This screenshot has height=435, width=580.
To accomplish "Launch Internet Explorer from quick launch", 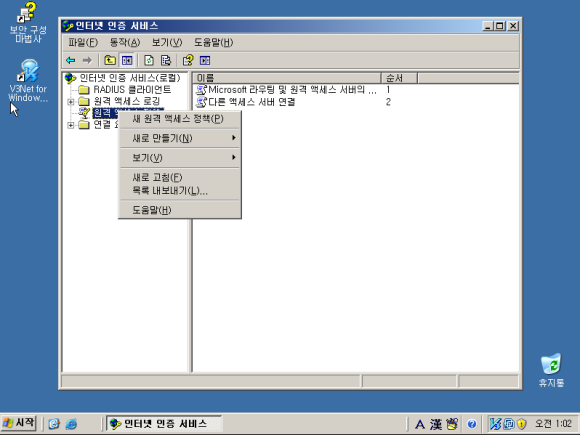I will point(71,424).
